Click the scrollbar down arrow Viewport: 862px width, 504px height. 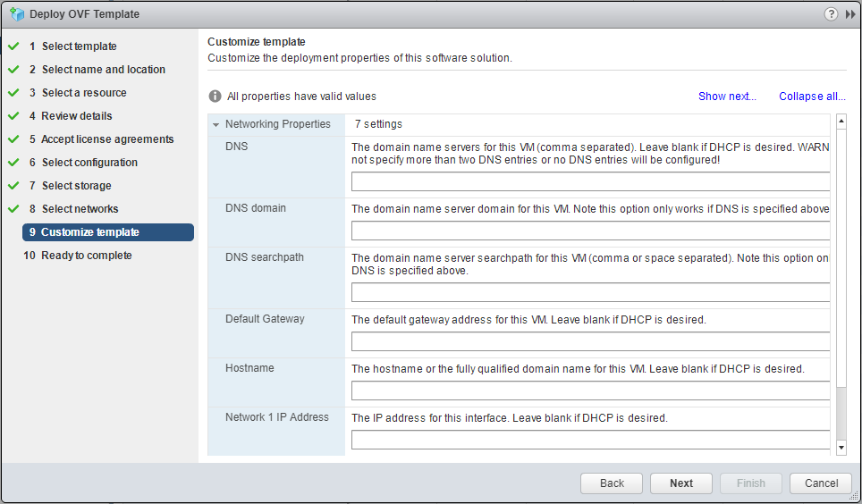841,446
